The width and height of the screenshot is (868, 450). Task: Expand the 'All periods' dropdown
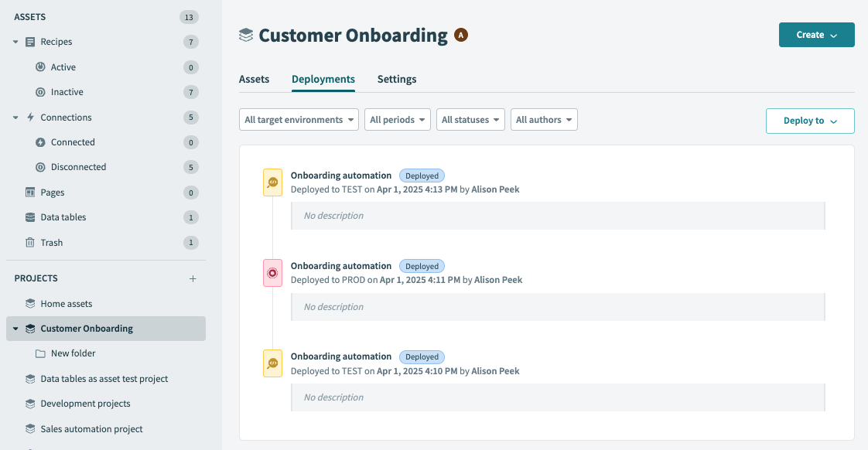click(x=397, y=119)
